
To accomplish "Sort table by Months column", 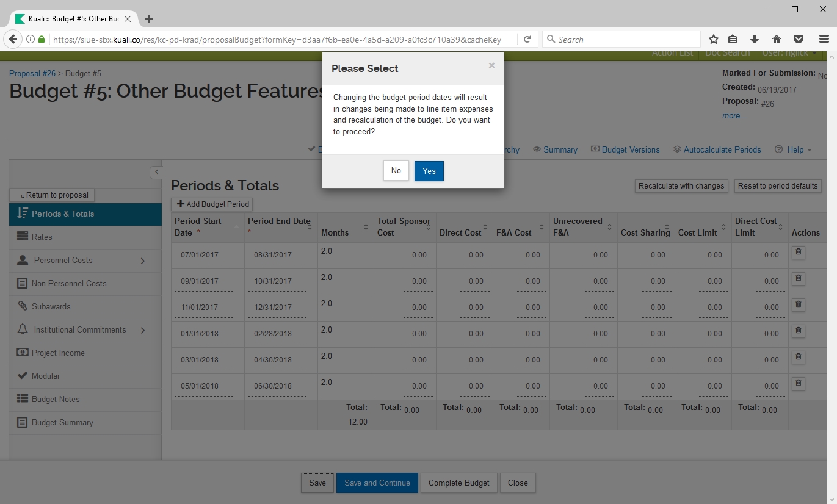I will point(366,227).
